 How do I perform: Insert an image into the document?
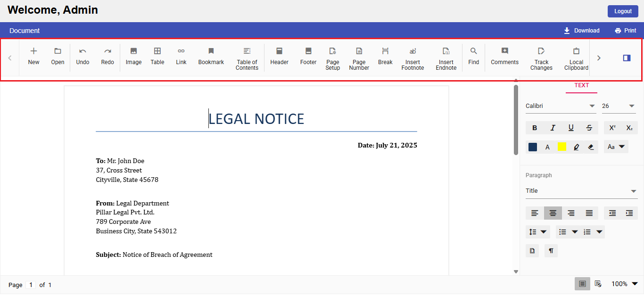(133, 58)
